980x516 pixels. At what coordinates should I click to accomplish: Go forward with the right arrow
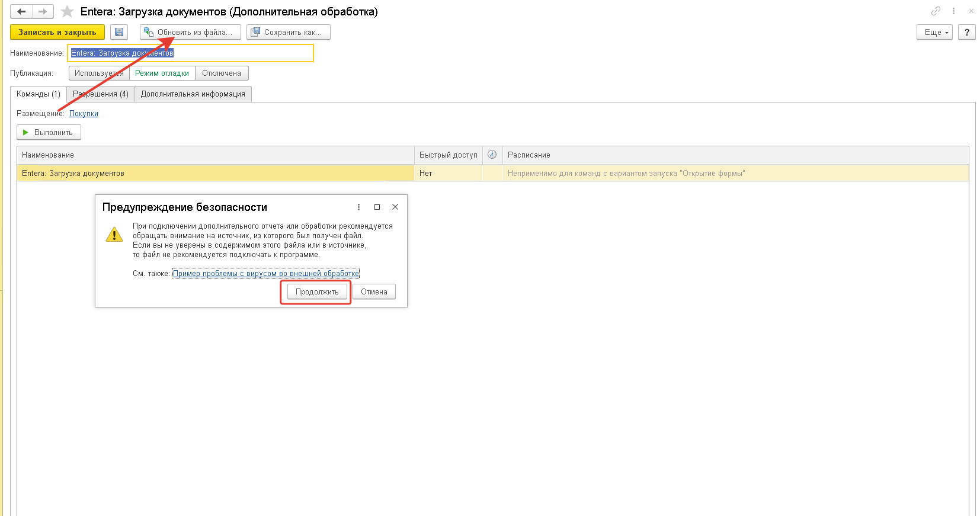(x=43, y=11)
